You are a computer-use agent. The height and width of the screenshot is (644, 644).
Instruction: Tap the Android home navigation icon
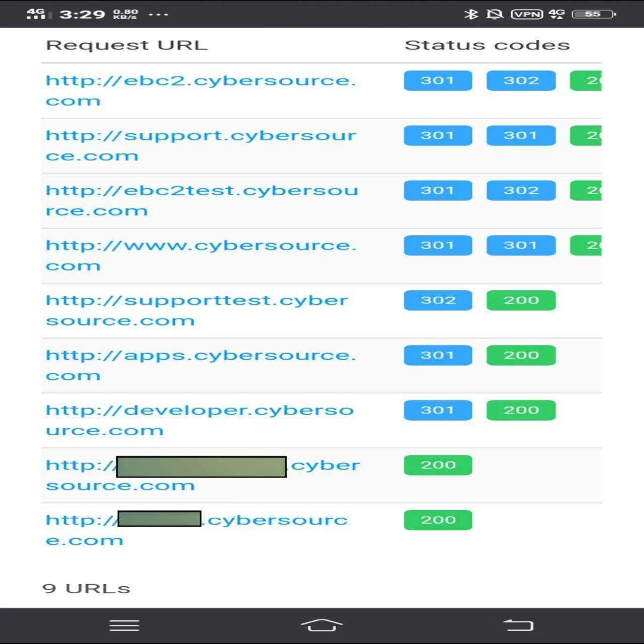tap(322, 624)
